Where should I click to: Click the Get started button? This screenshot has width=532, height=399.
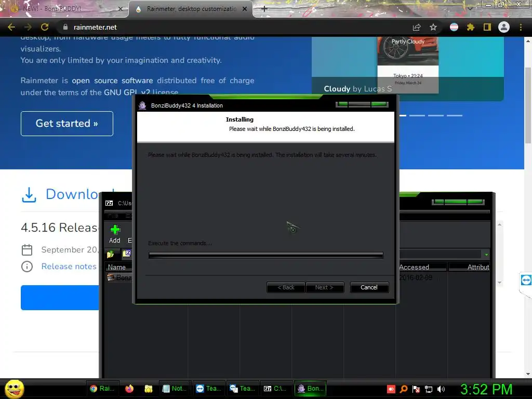(67, 124)
